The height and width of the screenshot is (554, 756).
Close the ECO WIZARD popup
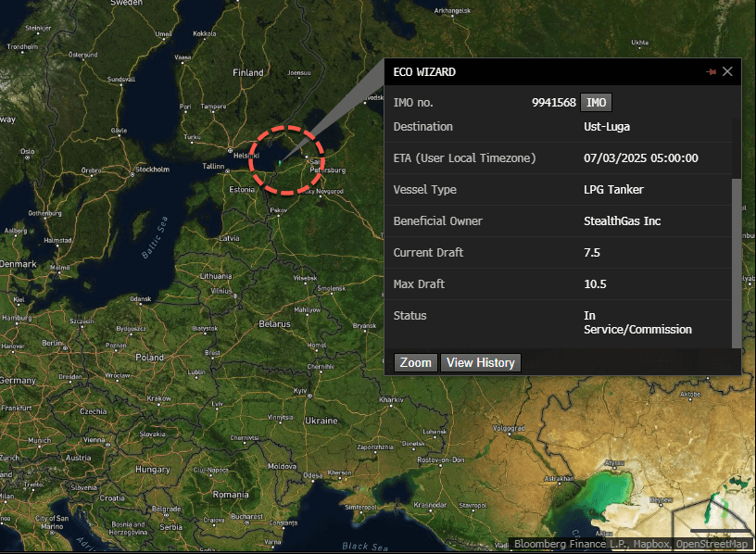tap(727, 71)
